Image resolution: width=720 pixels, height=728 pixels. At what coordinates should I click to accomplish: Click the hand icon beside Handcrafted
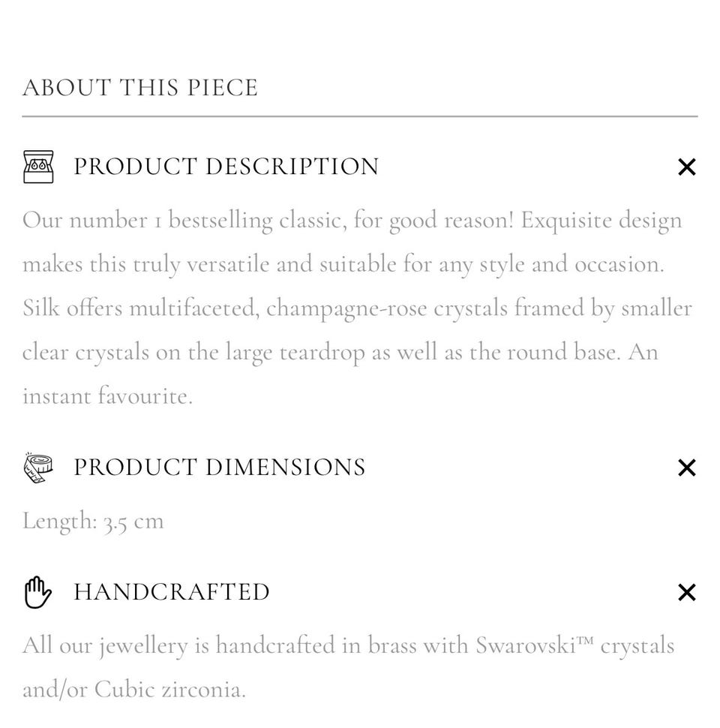38,592
